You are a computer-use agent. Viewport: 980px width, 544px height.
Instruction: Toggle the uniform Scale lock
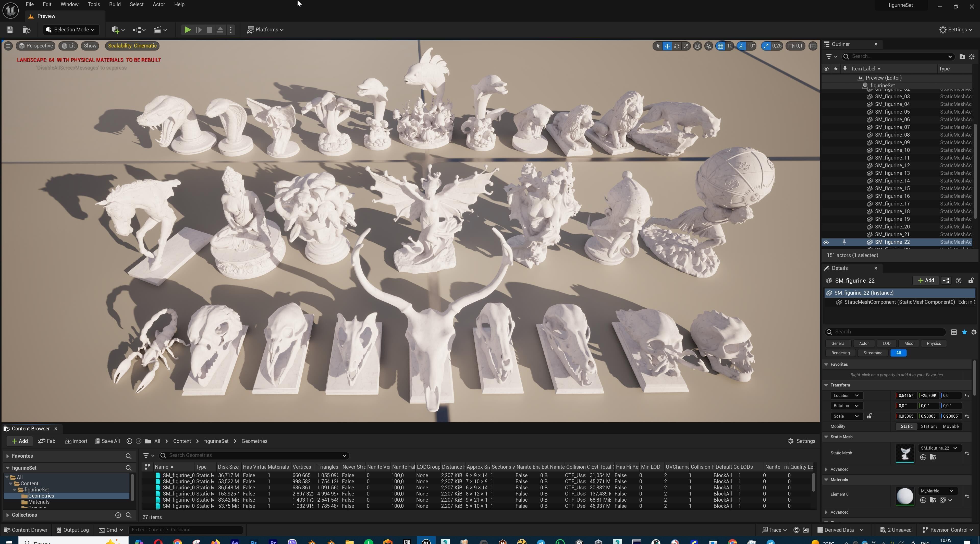coord(869,417)
